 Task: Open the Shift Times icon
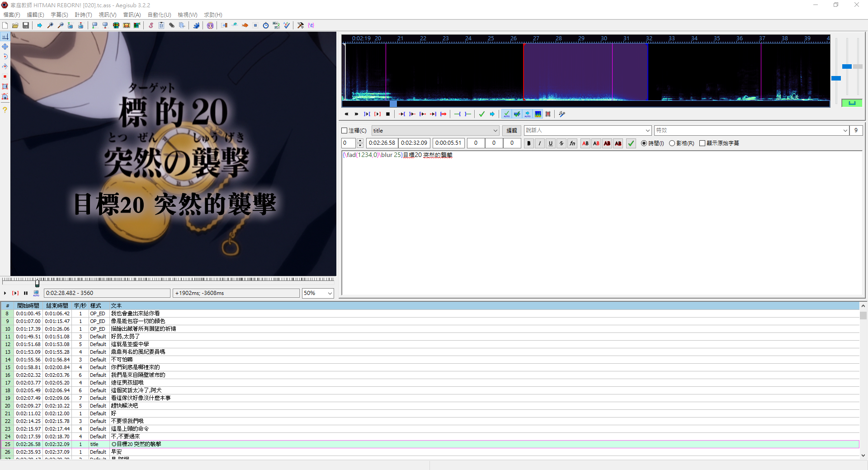[224, 25]
